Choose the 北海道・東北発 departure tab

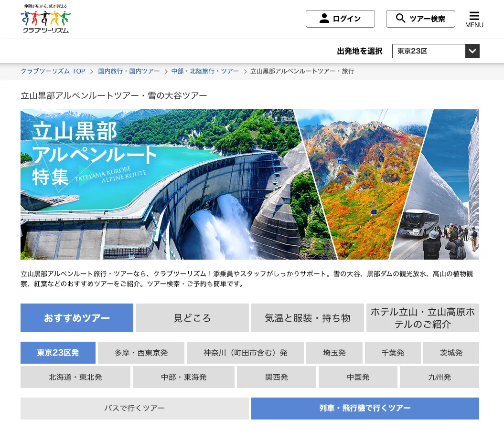click(75, 377)
